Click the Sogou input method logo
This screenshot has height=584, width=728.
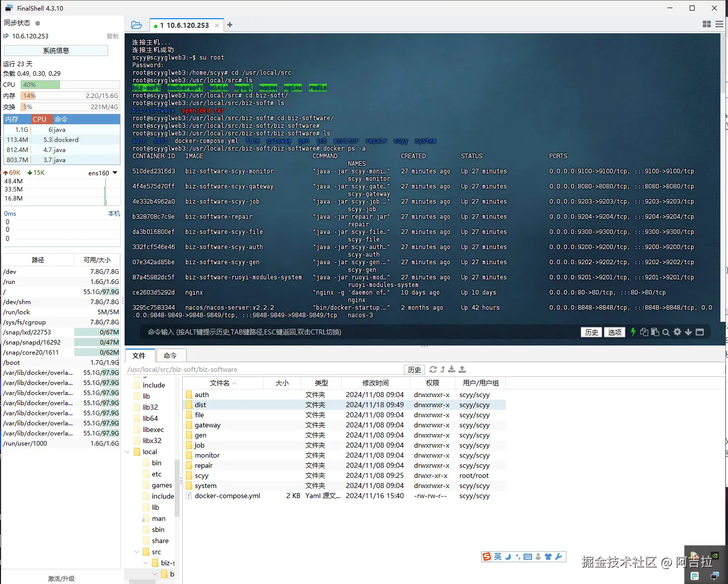coord(487,557)
